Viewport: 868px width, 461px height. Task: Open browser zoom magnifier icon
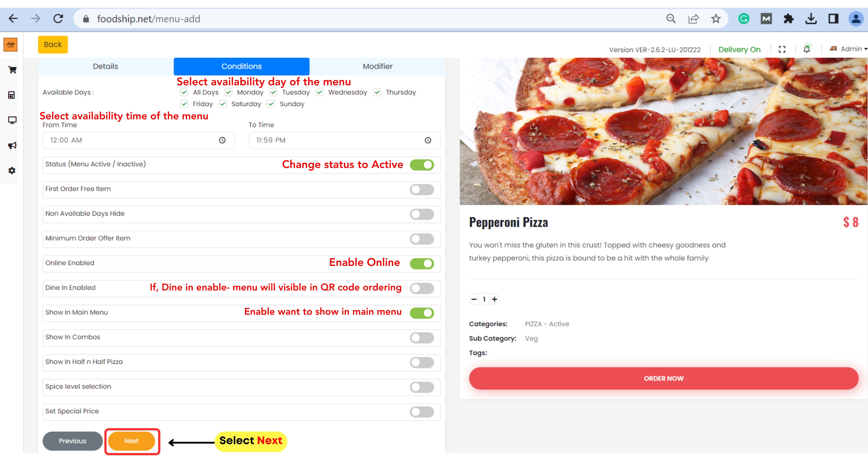coord(671,19)
